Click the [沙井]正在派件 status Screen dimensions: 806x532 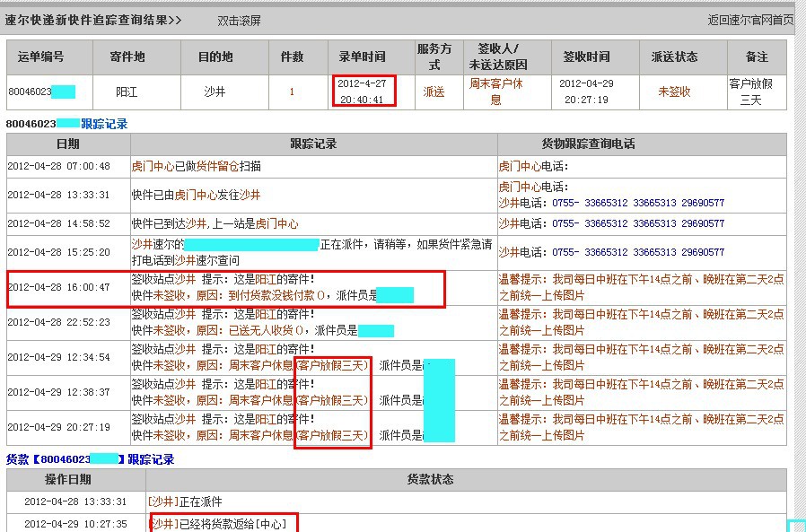(185, 501)
